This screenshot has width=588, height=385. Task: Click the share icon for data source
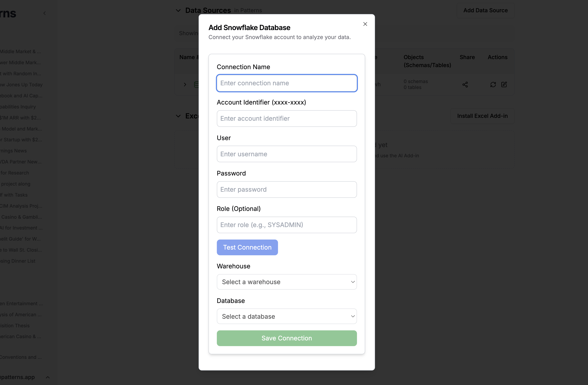[x=465, y=85]
